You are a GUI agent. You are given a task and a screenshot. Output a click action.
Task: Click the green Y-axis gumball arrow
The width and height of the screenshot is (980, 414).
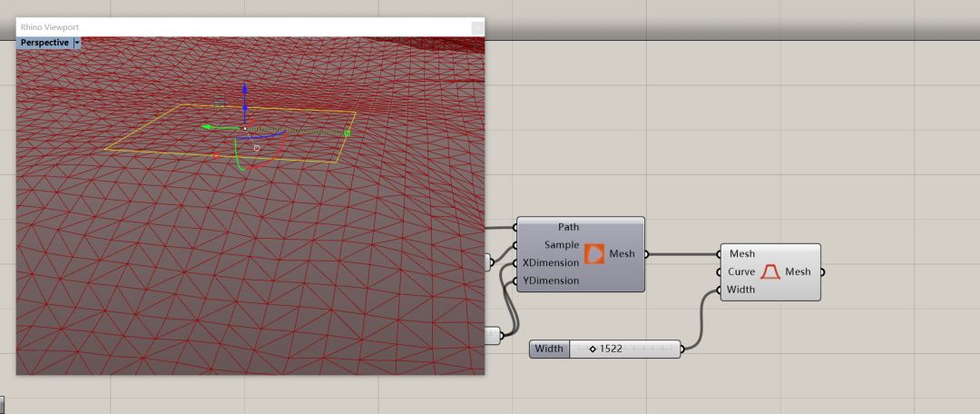[207, 128]
